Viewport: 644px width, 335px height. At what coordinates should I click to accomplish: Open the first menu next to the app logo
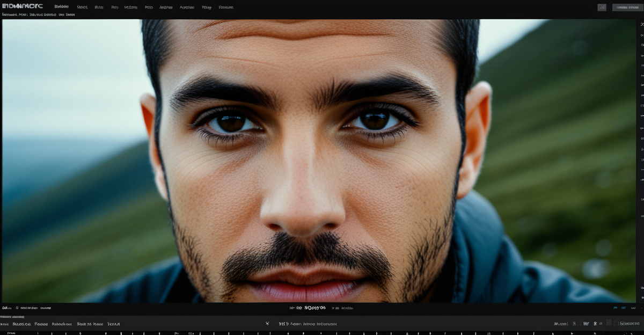click(x=61, y=7)
